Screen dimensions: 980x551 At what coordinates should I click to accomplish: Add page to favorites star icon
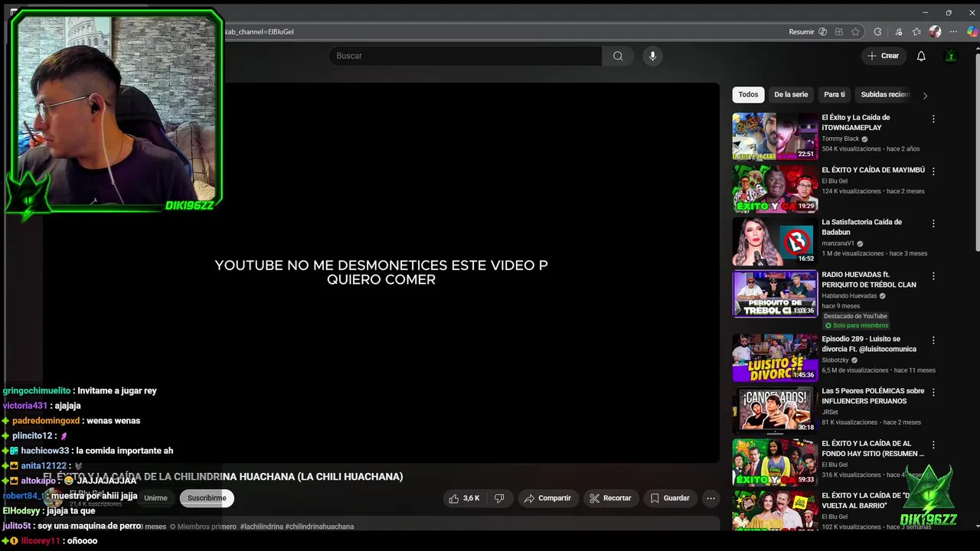point(855,31)
